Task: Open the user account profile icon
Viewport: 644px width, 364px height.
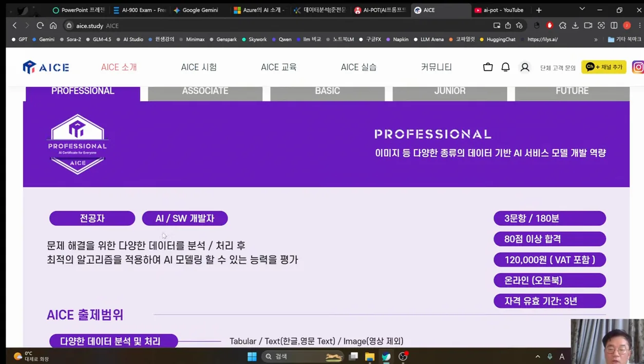Action: [x=525, y=67]
